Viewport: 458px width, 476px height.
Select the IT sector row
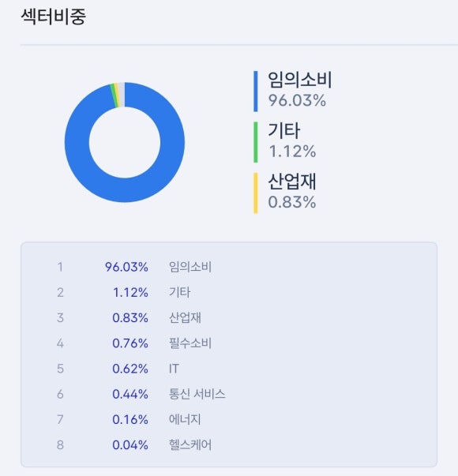click(x=229, y=369)
